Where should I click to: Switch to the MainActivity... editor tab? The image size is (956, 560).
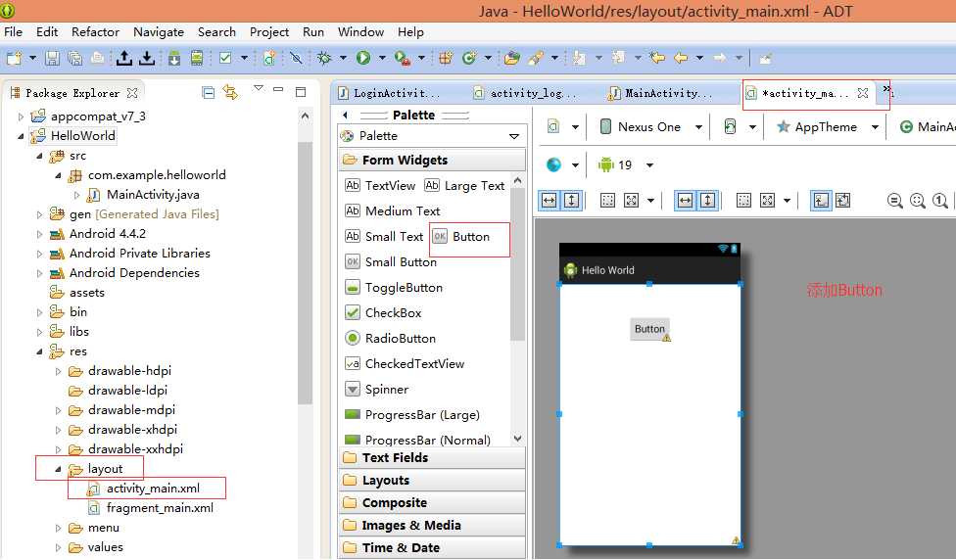661,93
